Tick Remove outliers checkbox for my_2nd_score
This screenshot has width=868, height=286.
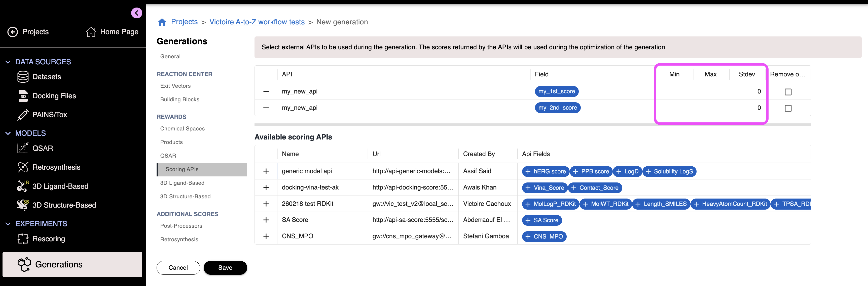788,108
